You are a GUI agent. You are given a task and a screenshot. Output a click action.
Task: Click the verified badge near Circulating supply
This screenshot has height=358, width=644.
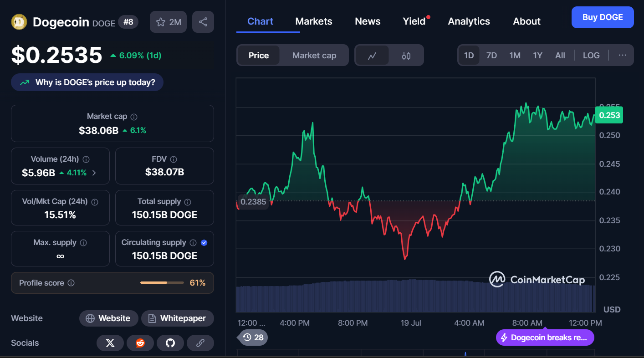pyautogui.click(x=204, y=243)
